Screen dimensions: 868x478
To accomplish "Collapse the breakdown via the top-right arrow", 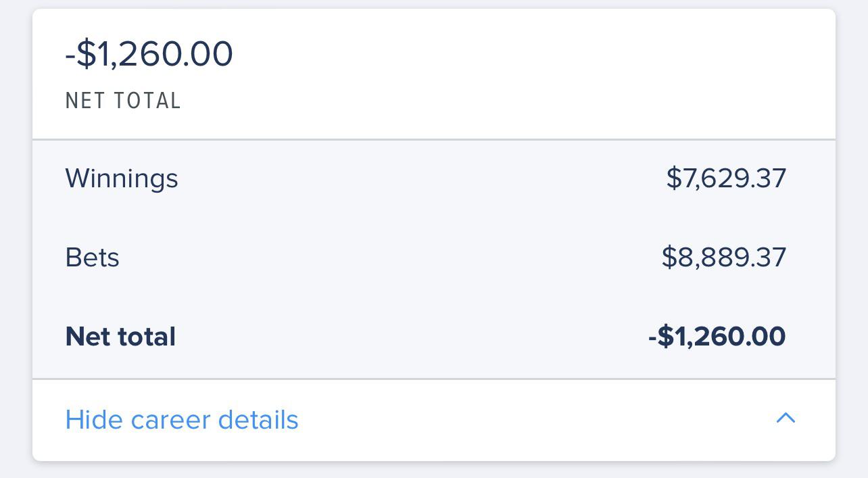I will (785, 419).
